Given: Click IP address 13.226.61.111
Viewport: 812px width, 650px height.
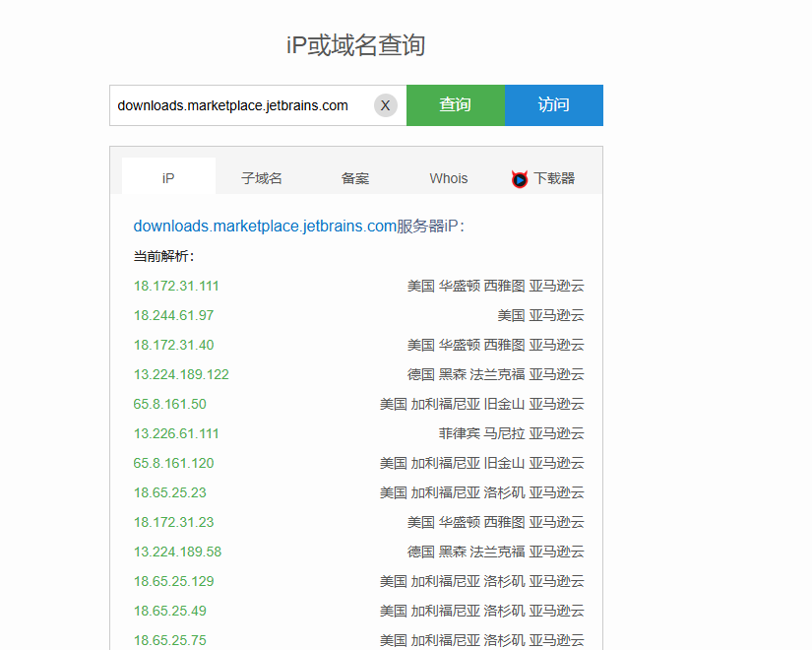Looking at the screenshot, I should (x=176, y=434).
